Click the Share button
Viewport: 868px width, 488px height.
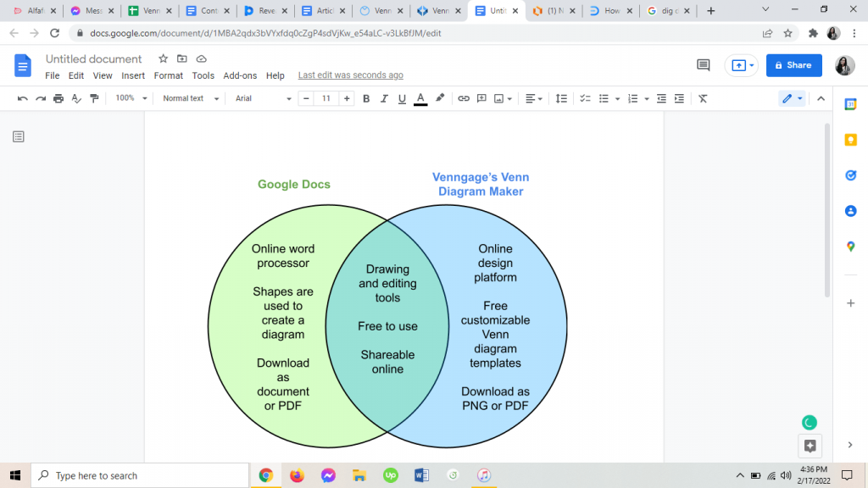point(793,64)
